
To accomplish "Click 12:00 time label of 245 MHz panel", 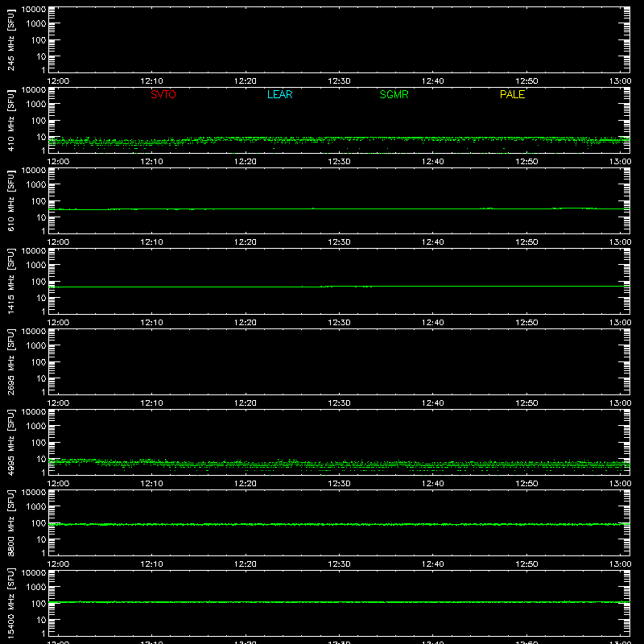I will (58, 81).
